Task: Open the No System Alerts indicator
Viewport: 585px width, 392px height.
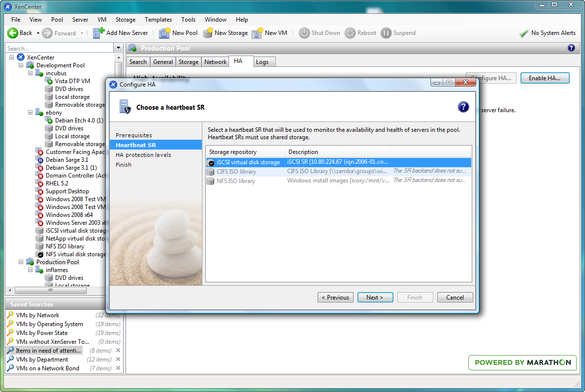Action: [x=548, y=33]
